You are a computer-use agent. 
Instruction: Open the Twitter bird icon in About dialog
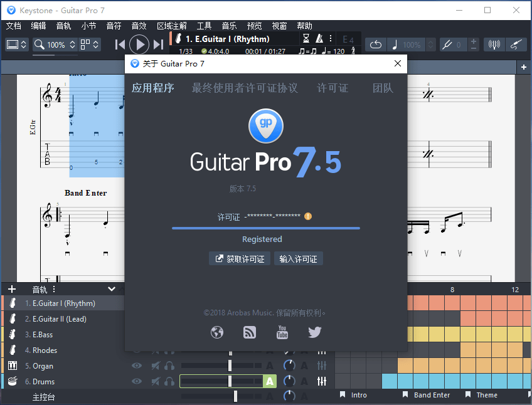(315, 332)
